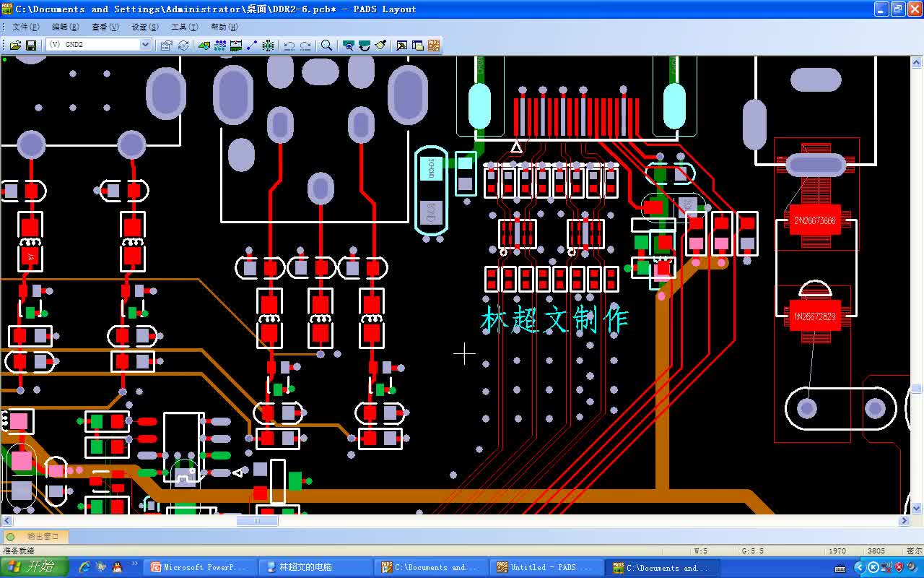Click the Board view toolbar icon
This screenshot has width=924, height=578.
pos(349,45)
